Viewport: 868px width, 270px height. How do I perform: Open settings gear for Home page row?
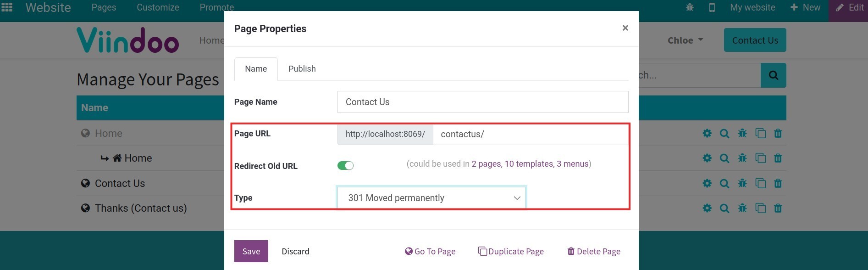pyautogui.click(x=707, y=133)
